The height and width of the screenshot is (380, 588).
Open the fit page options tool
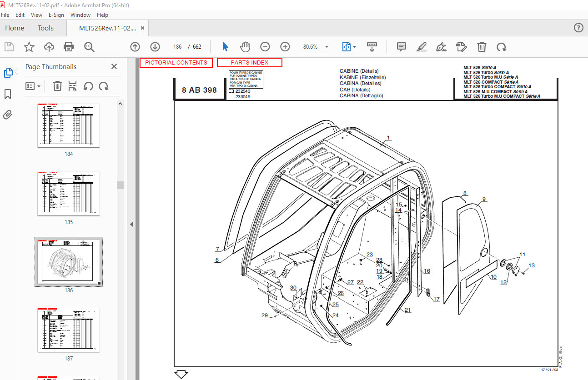[x=346, y=47]
